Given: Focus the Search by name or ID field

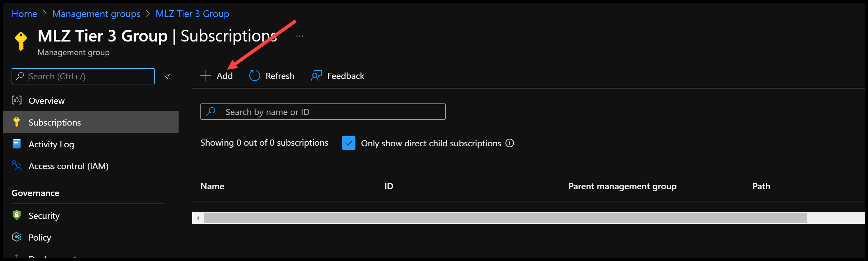Looking at the screenshot, I should point(323,112).
